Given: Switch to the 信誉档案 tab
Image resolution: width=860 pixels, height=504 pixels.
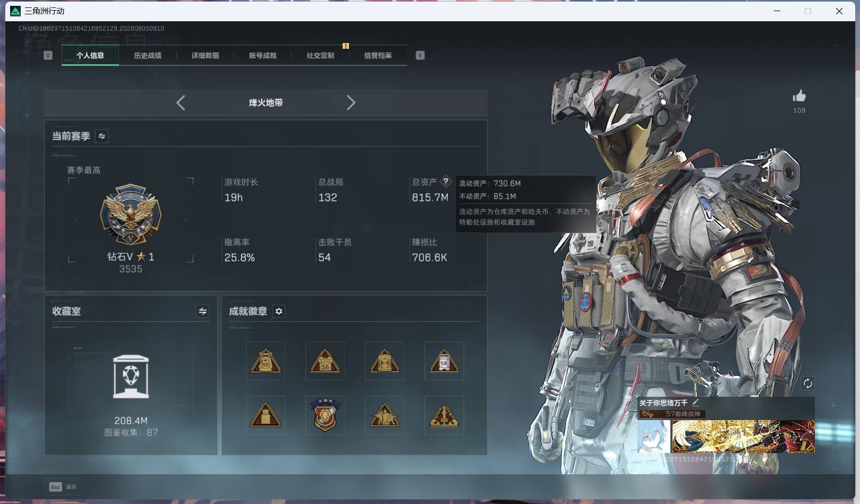Looking at the screenshot, I should click(378, 55).
